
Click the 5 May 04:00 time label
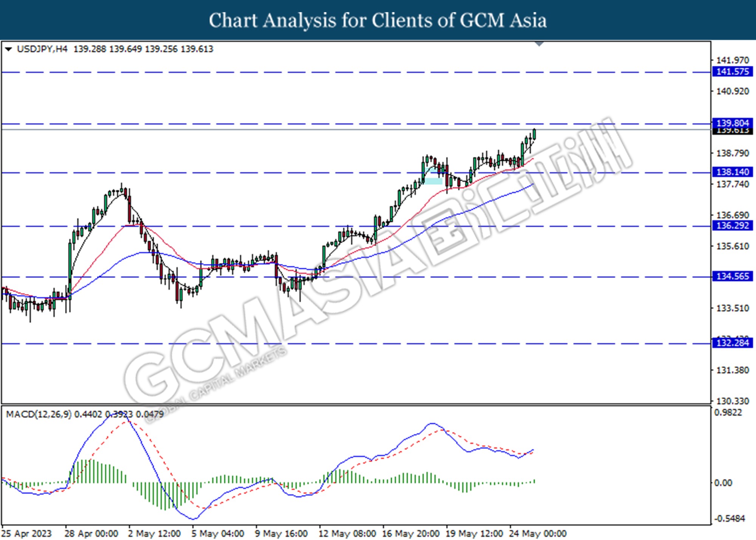[217, 534]
